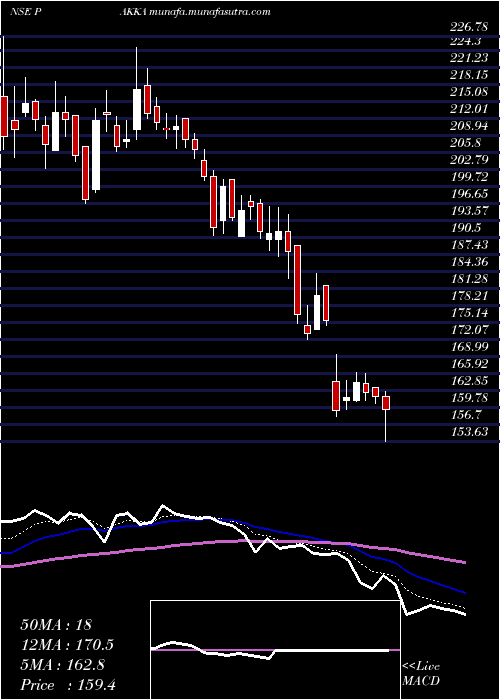Select the 218.15 price label
Screen dimensions: 500x700
coord(468,75)
